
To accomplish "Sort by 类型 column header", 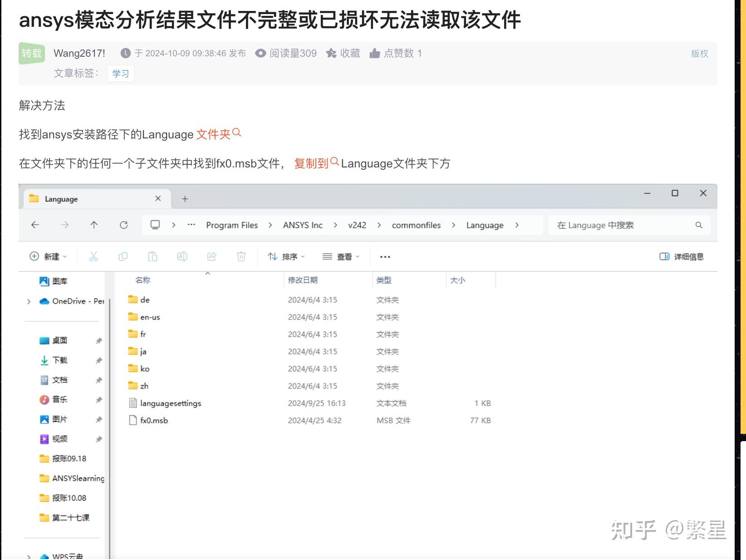I will click(384, 280).
